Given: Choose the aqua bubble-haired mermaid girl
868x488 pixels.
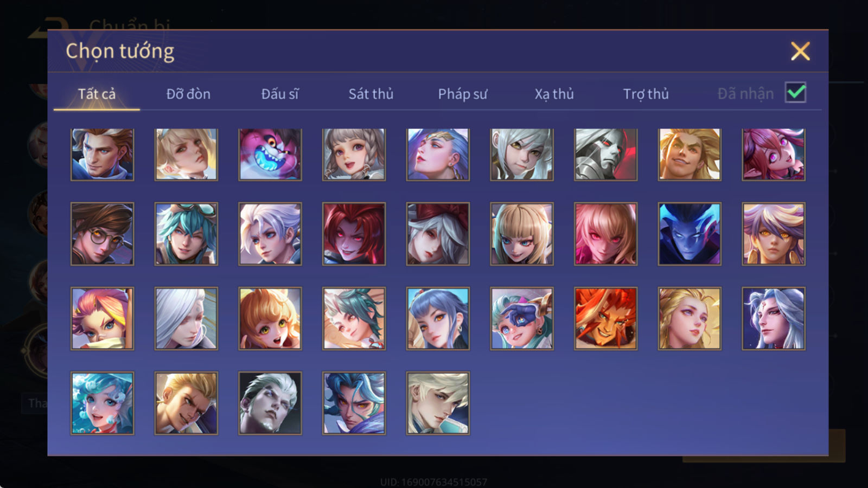Looking at the screenshot, I should [x=102, y=403].
